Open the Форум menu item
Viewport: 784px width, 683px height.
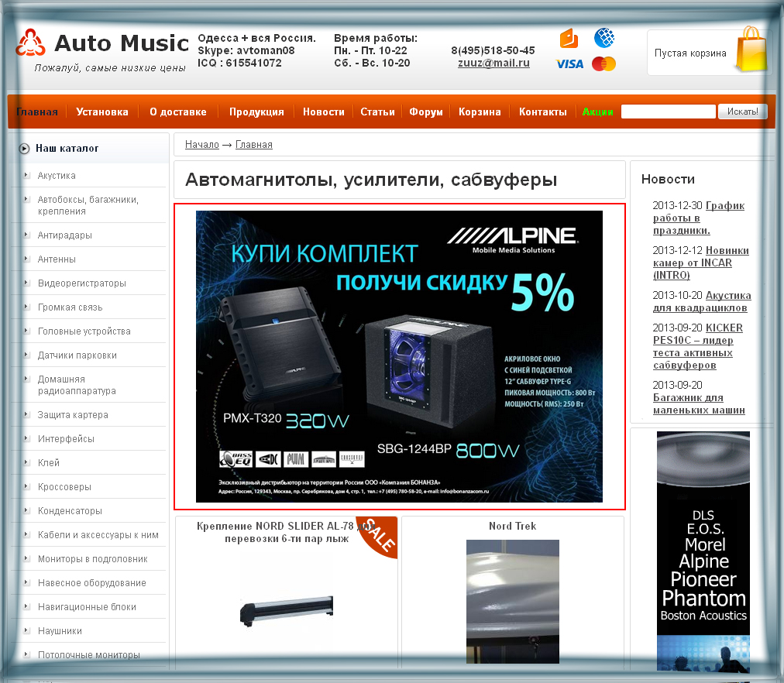click(426, 112)
